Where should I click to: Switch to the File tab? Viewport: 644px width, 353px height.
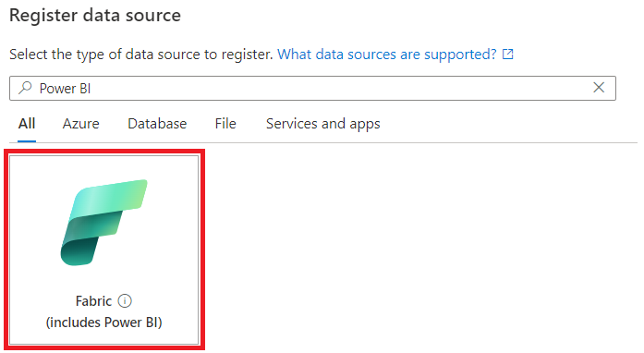pyautogui.click(x=225, y=124)
